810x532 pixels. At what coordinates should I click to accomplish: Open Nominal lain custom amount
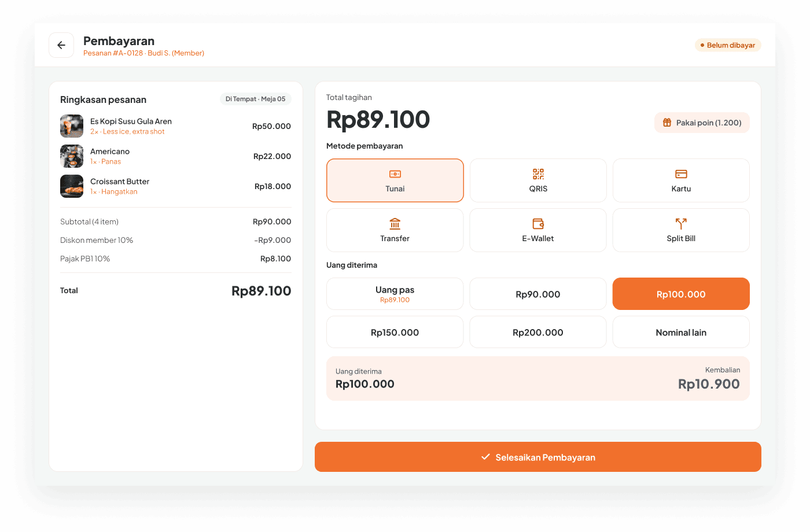click(x=681, y=332)
